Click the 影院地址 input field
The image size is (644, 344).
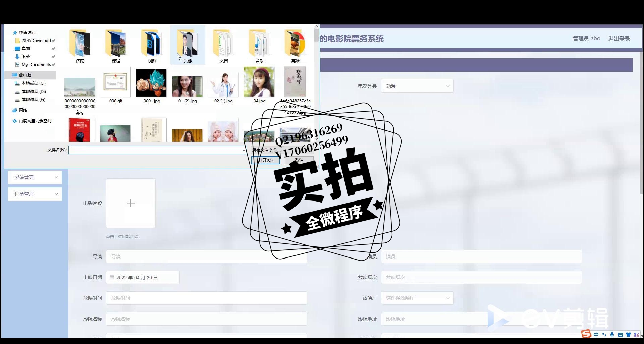click(481, 319)
